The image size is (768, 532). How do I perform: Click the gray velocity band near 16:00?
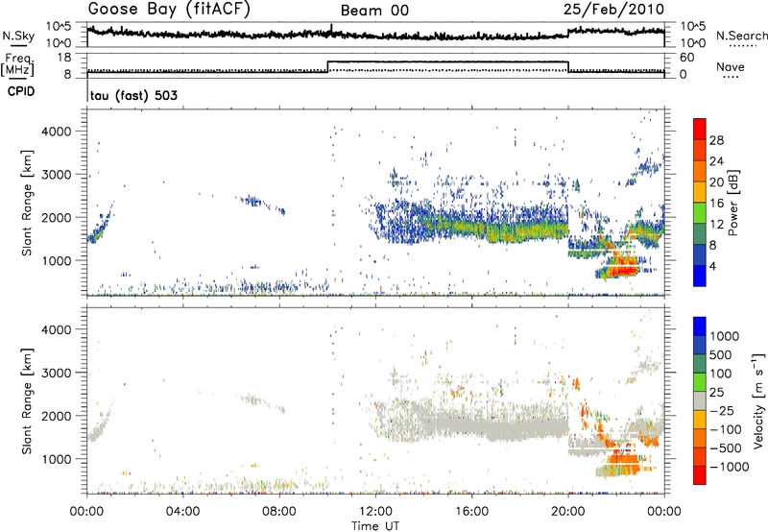[472, 425]
